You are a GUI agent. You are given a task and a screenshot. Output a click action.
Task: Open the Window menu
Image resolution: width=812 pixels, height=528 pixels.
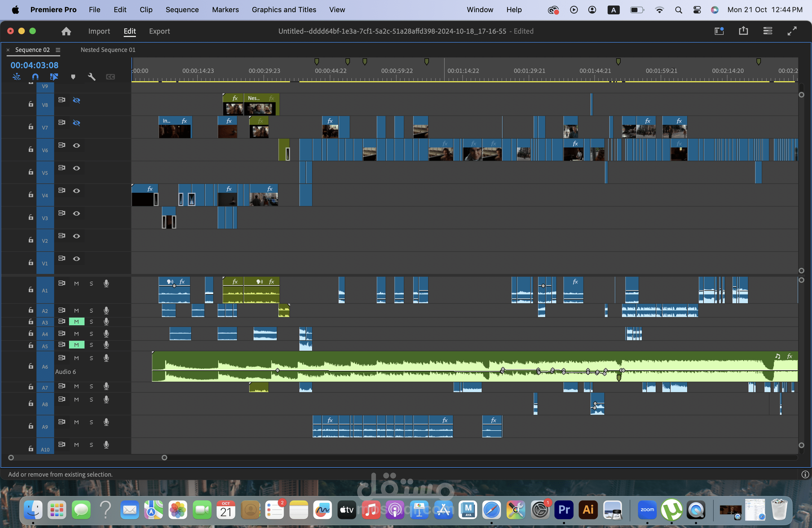[480, 10]
